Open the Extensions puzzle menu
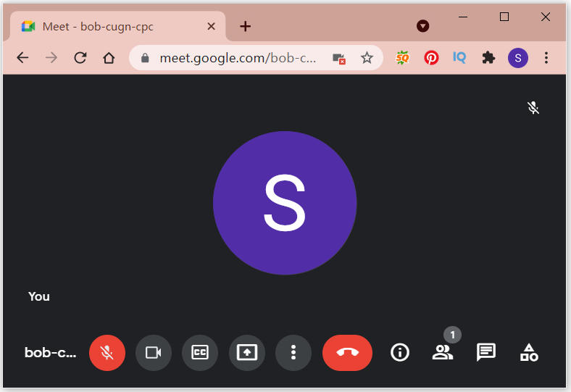This screenshot has width=571, height=392. [x=488, y=57]
